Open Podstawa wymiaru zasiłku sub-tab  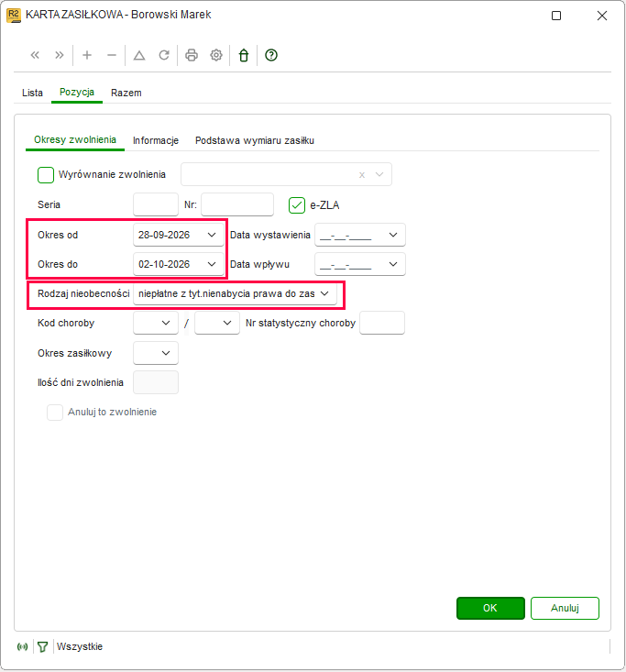(x=255, y=140)
